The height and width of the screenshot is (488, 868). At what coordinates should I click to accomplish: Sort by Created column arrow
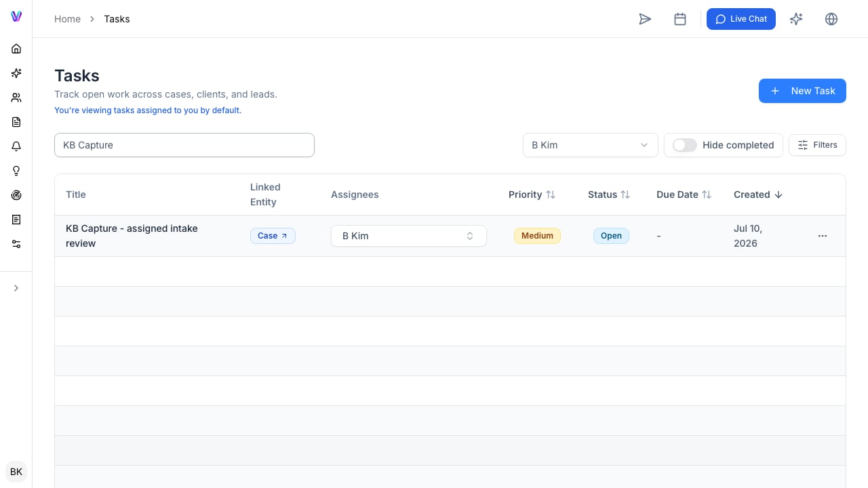pyautogui.click(x=778, y=195)
